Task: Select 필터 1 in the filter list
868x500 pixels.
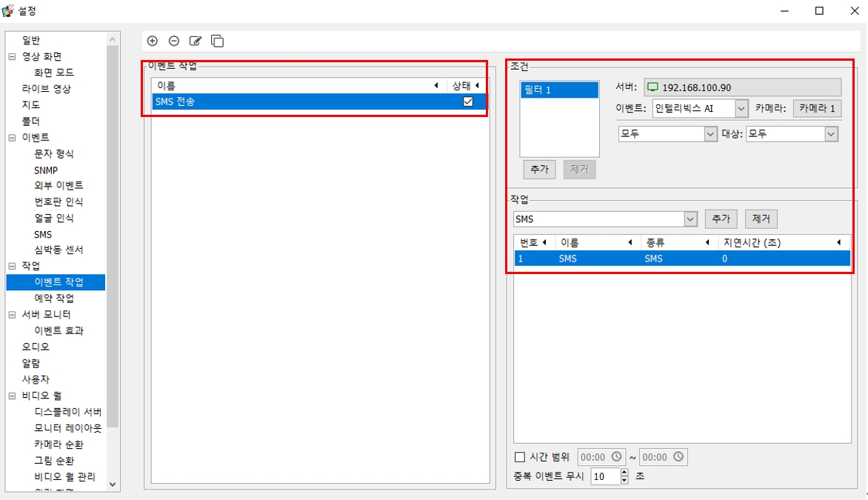Action: pyautogui.click(x=559, y=90)
